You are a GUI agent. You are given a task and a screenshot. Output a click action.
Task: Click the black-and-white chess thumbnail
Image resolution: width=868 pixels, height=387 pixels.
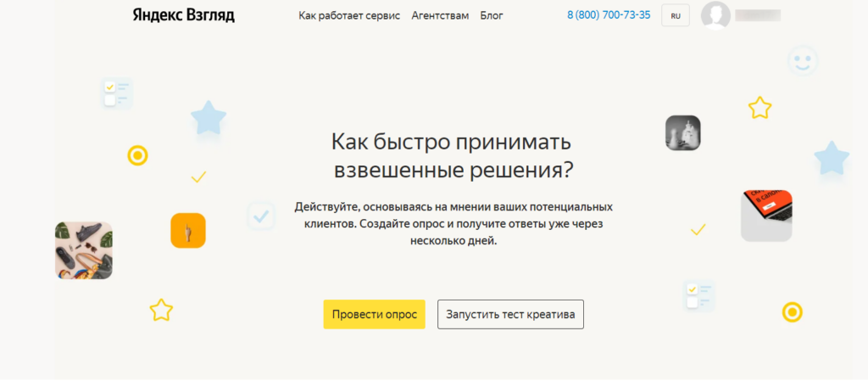click(x=682, y=133)
